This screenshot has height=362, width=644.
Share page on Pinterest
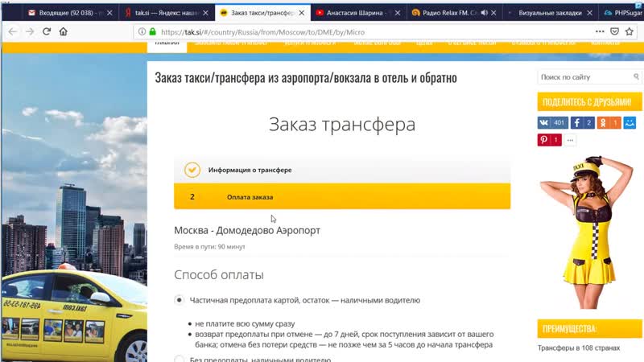550,140
